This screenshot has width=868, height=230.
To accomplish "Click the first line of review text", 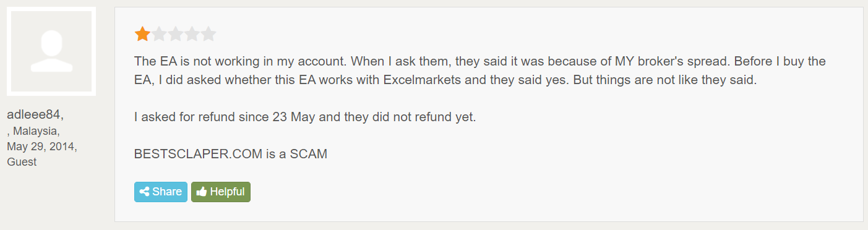I will tap(480, 62).
